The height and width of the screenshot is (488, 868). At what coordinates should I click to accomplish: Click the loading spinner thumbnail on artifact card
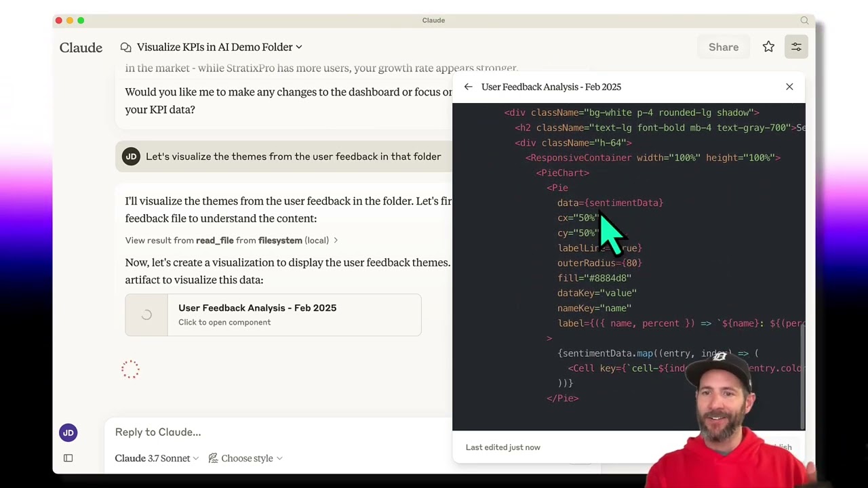(x=146, y=314)
